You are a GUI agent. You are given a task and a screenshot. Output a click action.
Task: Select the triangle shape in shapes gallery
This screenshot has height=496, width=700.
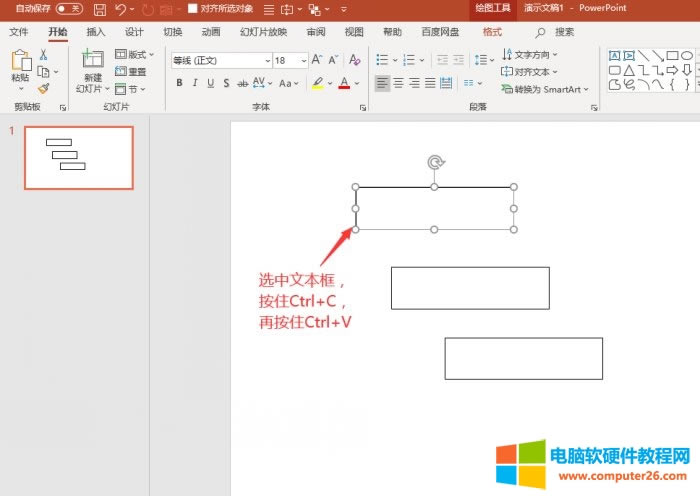[x=629, y=70]
